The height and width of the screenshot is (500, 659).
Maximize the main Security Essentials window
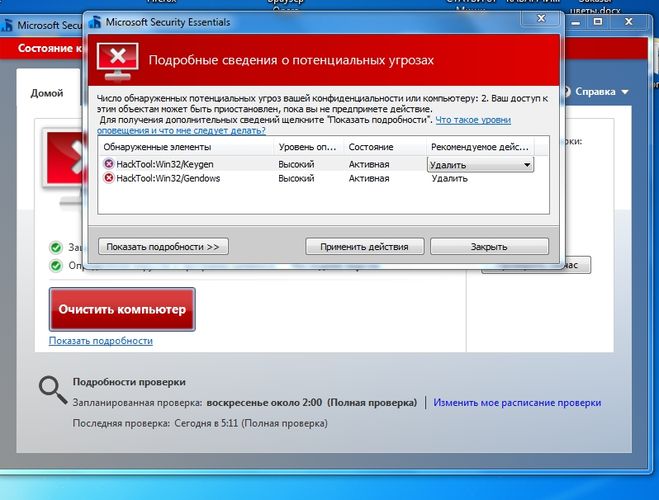(598, 22)
